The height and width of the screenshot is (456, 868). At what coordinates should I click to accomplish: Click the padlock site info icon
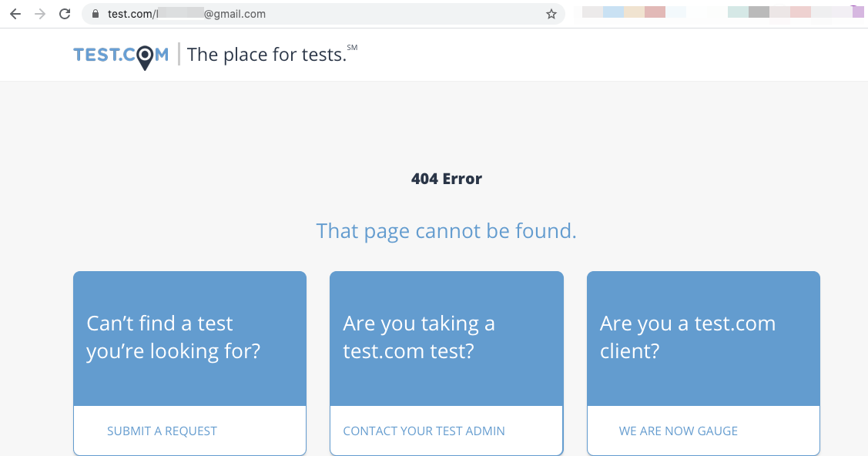(x=96, y=14)
